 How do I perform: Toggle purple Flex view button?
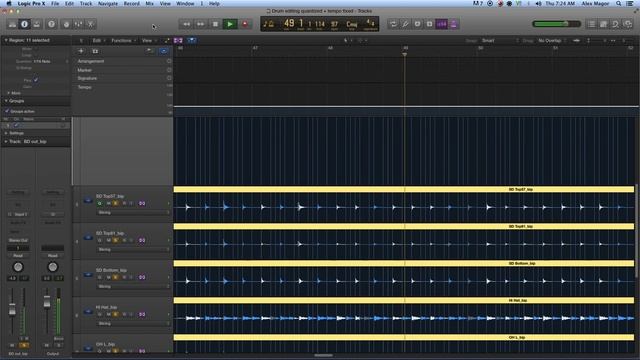[x=178, y=40]
